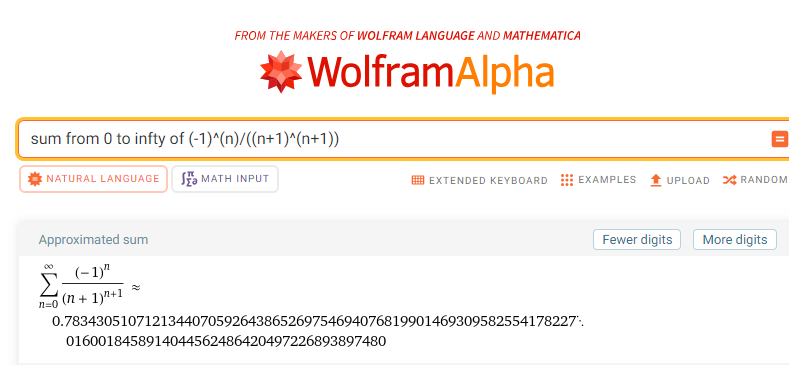Open the Extended Keyboard

pyautogui.click(x=480, y=180)
